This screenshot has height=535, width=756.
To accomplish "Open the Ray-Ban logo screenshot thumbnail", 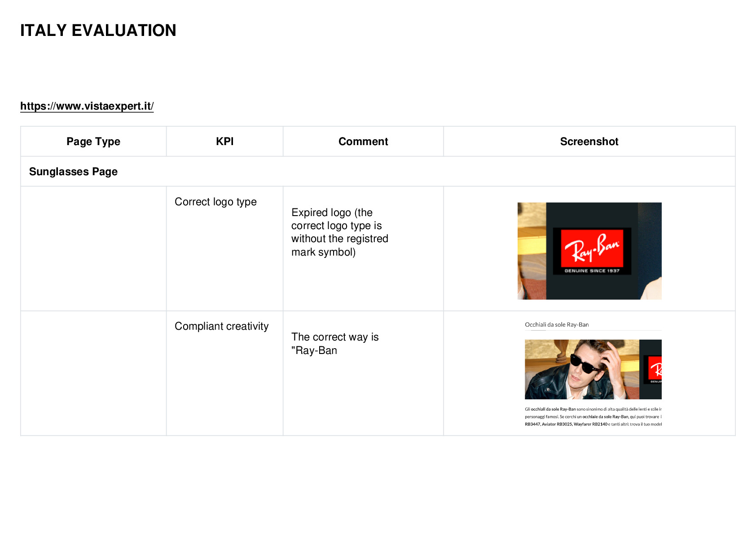I will 589,251.
